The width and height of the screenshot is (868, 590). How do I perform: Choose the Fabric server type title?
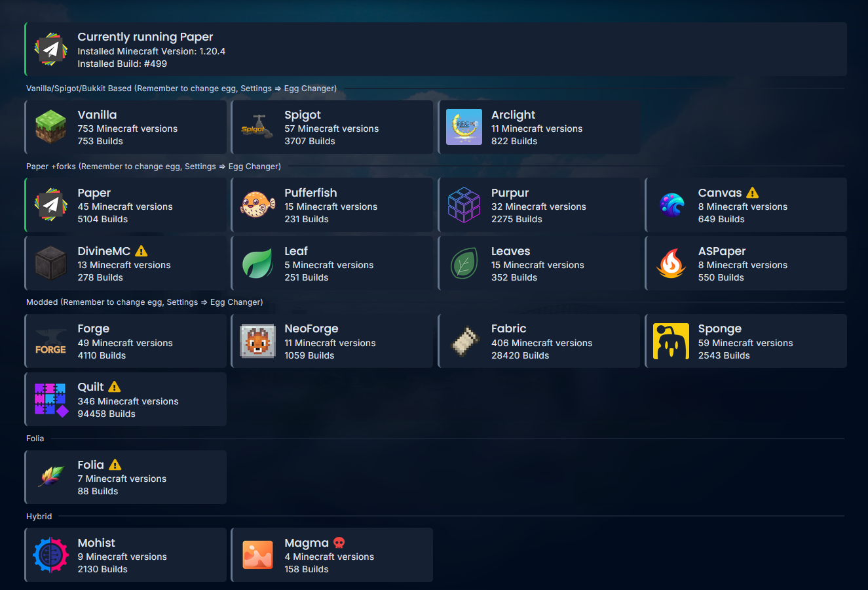click(x=508, y=328)
